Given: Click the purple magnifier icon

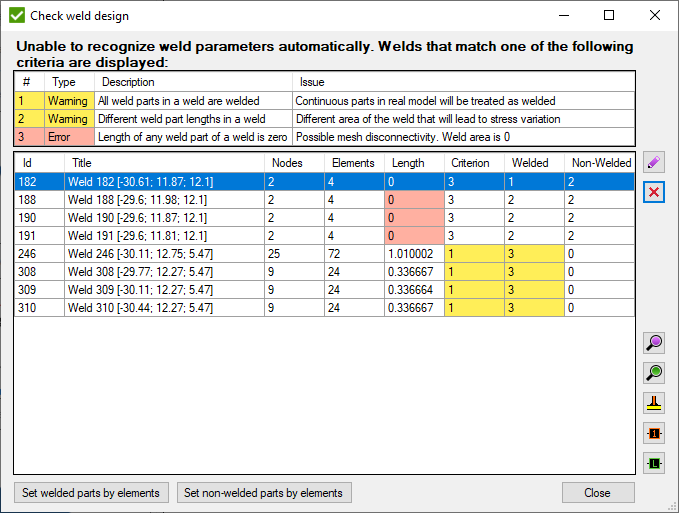Looking at the screenshot, I should tap(654, 344).
